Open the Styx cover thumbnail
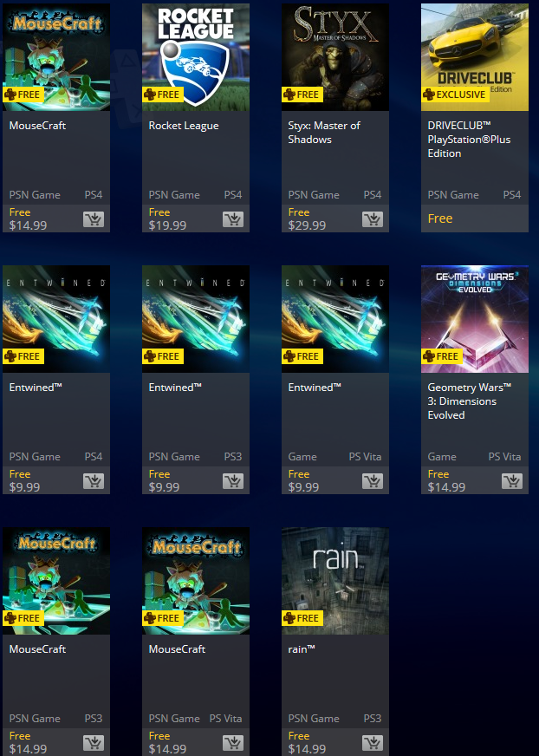Viewport: 539px width, 756px height. (x=335, y=57)
